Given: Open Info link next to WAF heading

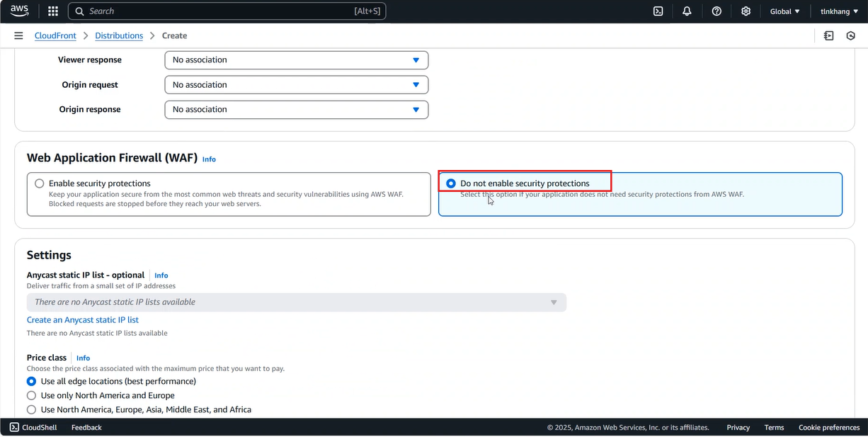Looking at the screenshot, I should coord(209,159).
